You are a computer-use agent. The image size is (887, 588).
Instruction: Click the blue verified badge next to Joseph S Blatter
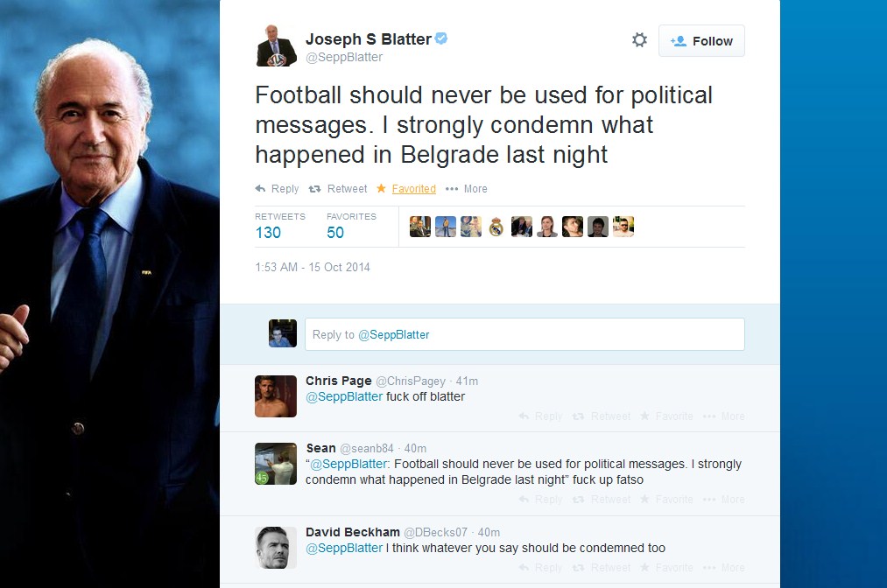click(441, 38)
